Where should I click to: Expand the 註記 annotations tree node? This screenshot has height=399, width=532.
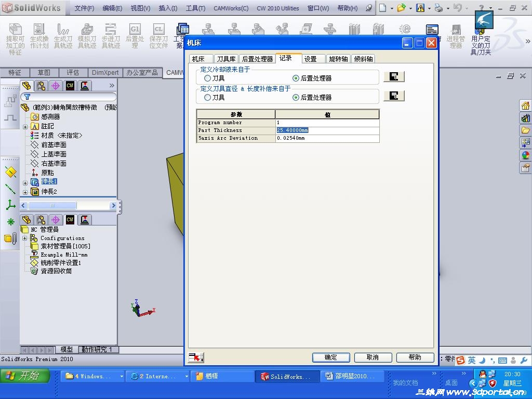click(x=25, y=127)
